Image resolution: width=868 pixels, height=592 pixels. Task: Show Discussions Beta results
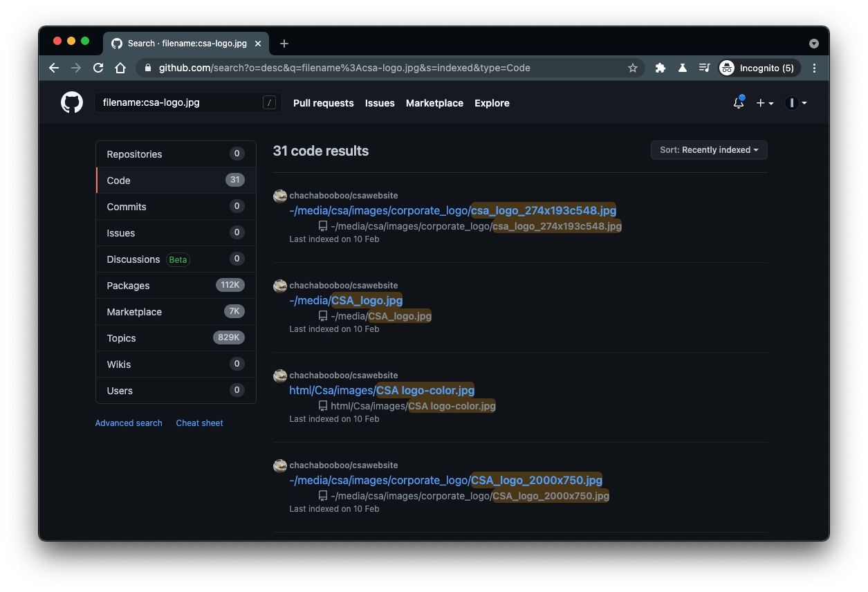coord(176,259)
